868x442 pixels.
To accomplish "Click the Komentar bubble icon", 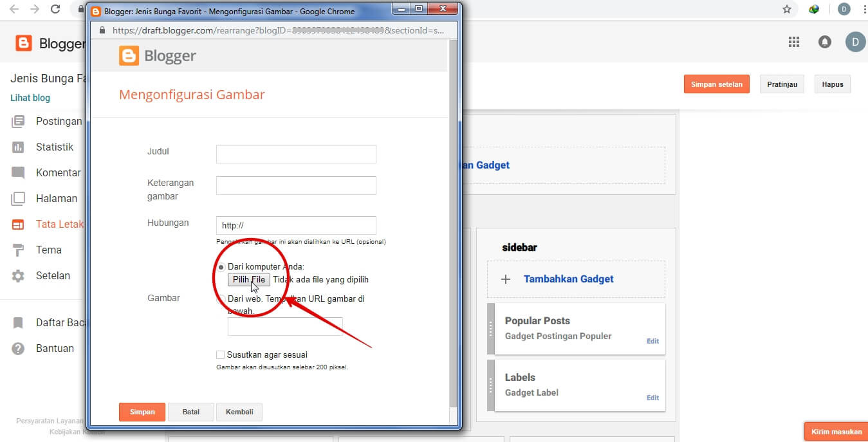I will pos(18,172).
